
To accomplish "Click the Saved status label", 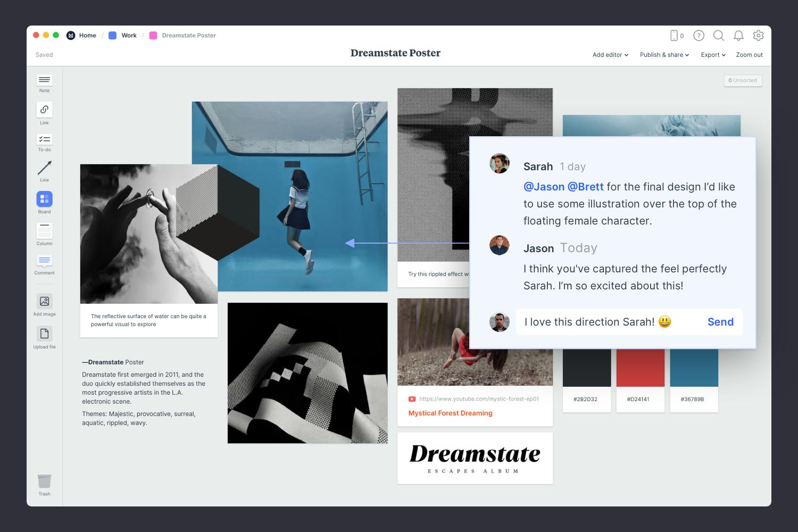I will pos(44,55).
